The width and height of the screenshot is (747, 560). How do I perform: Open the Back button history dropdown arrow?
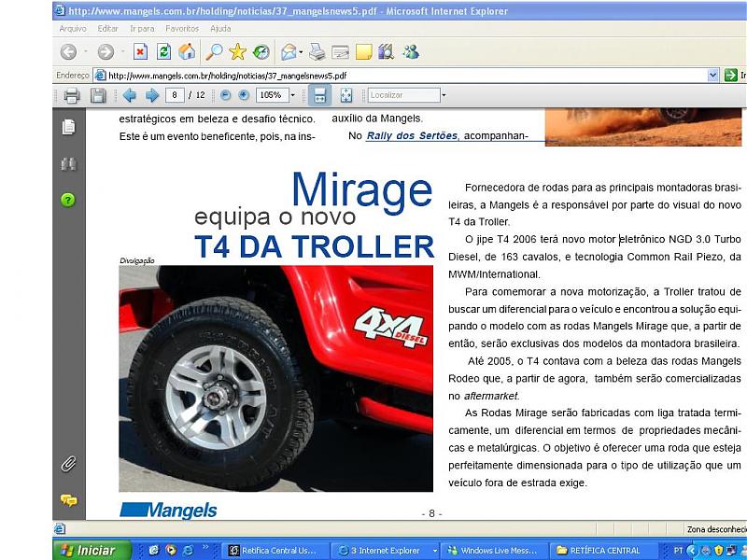[86, 51]
